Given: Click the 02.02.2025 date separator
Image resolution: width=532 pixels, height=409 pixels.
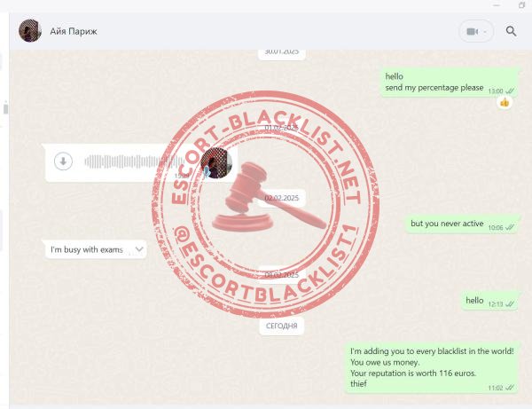Looking at the screenshot, I should pos(282,198).
